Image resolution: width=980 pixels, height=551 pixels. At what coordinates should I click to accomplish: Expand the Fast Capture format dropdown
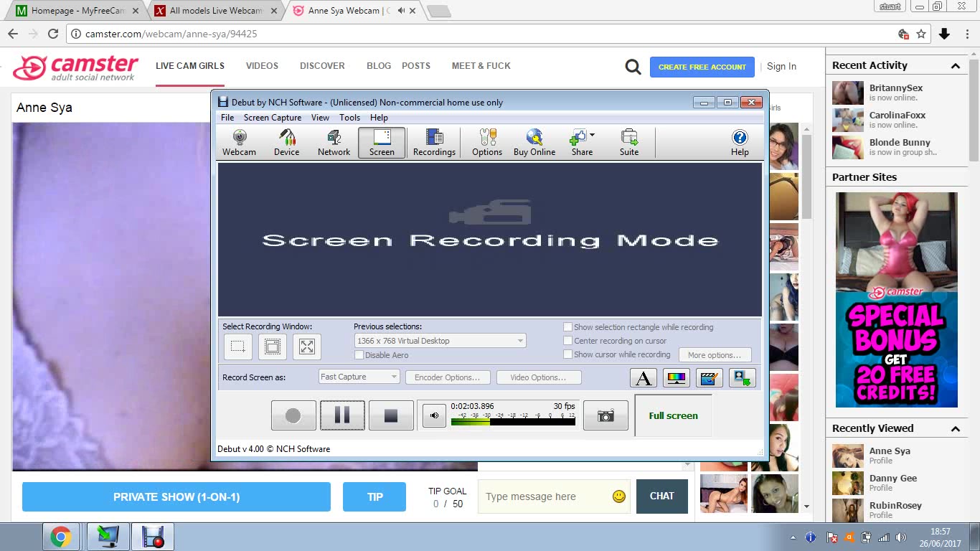pos(359,377)
